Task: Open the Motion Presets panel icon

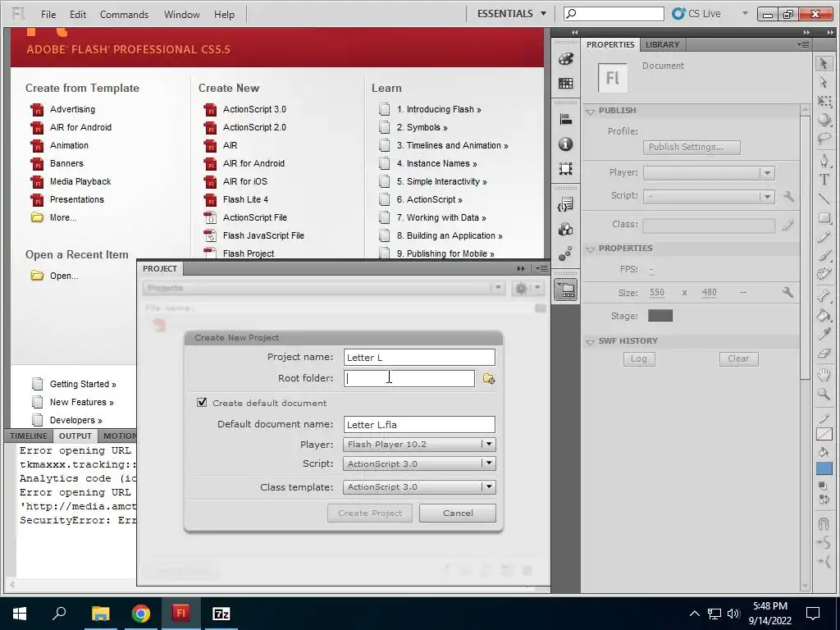Action: click(x=566, y=253)
